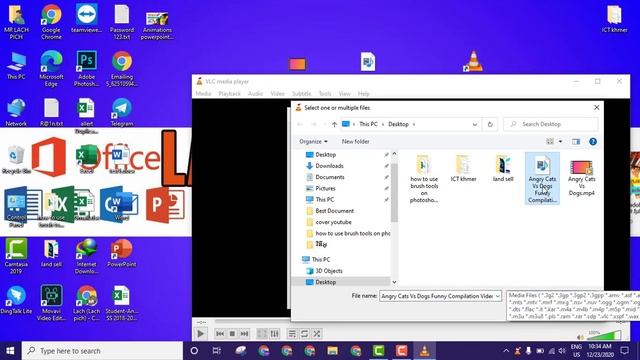
Task: Open Camtasia 2019 desktop shortcut
Action: tap(16, 256)
